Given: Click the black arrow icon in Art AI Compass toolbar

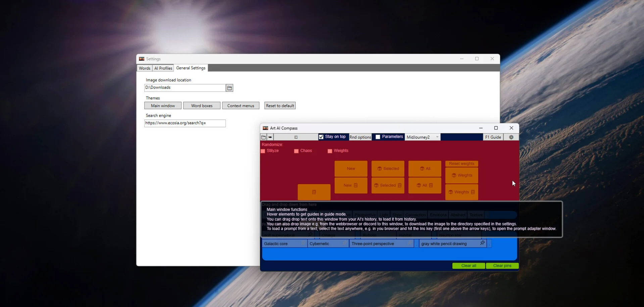Looking at the screenshot, I should pyautogui.click(x=270, y=137).
